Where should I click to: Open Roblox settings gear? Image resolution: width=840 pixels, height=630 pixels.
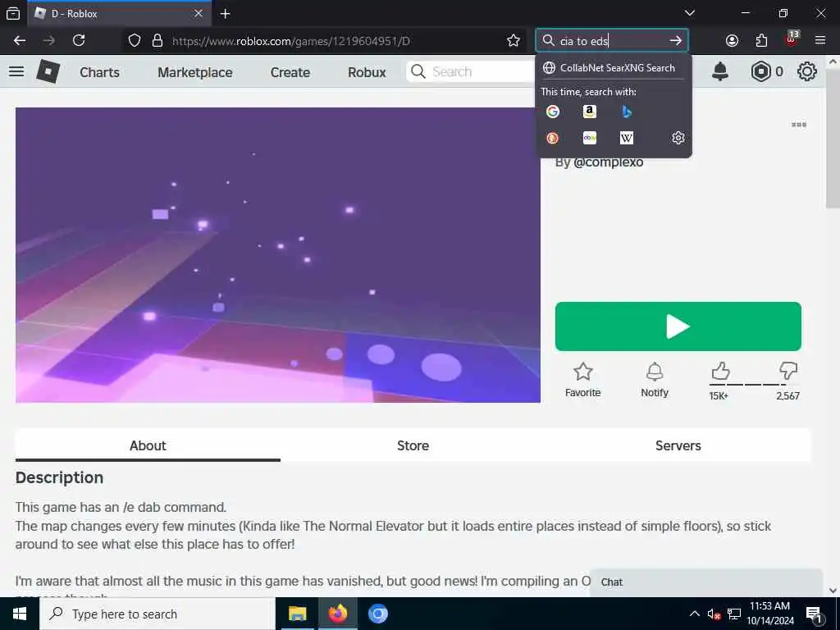(807, 72)
